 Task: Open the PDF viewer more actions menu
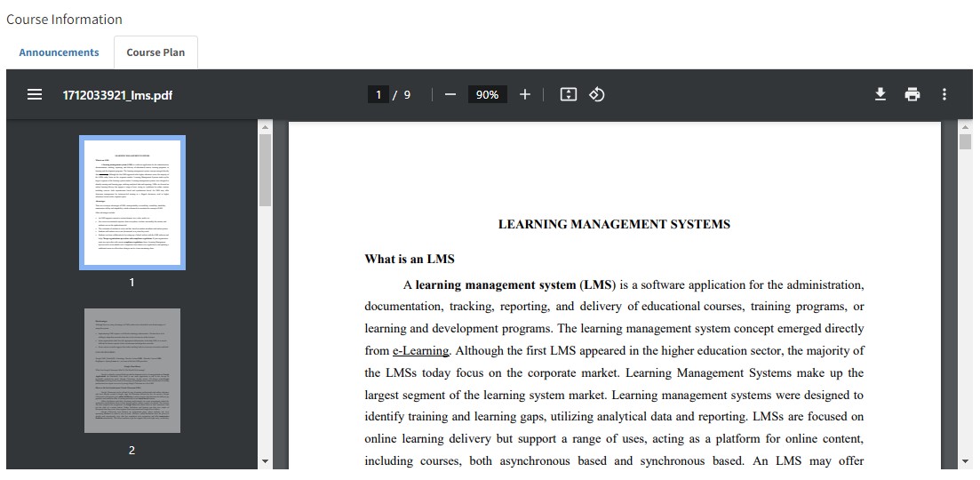click(x=944, y=94)
